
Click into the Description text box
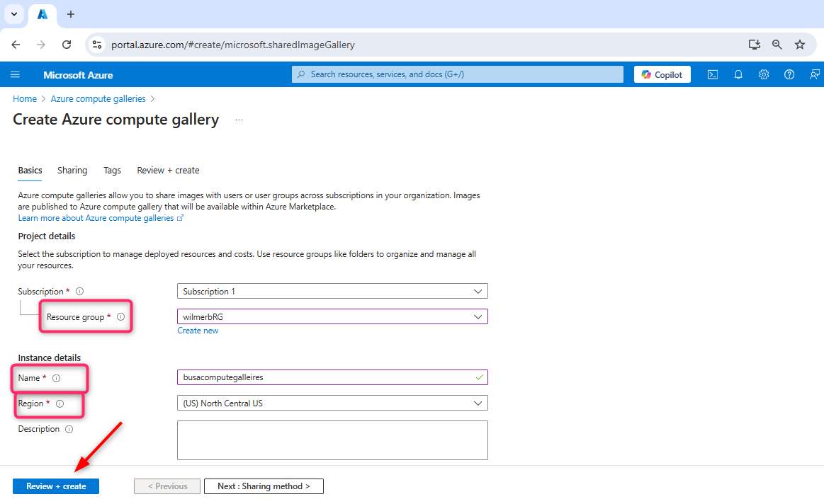[333, 440]
